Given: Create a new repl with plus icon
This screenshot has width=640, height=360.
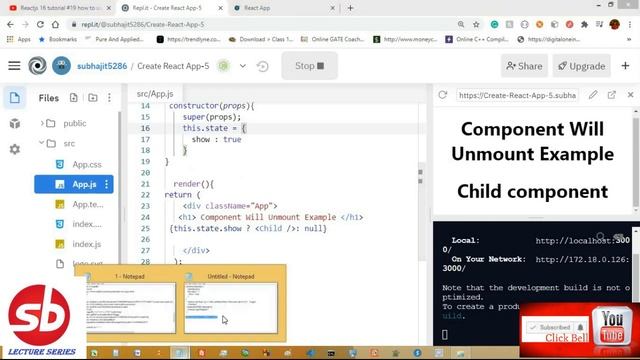Looking at the screenshot, I should [x=625, y=66].
